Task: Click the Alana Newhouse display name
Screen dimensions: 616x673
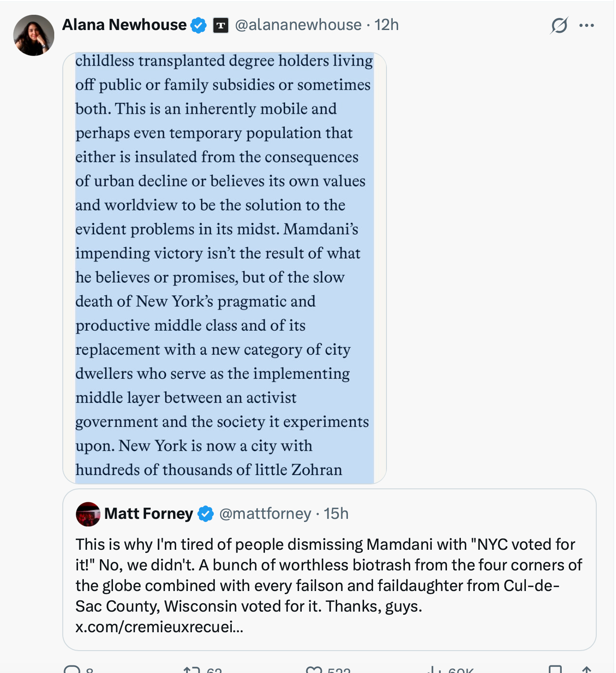Action: pyautogui.click(x=124, y=25)
